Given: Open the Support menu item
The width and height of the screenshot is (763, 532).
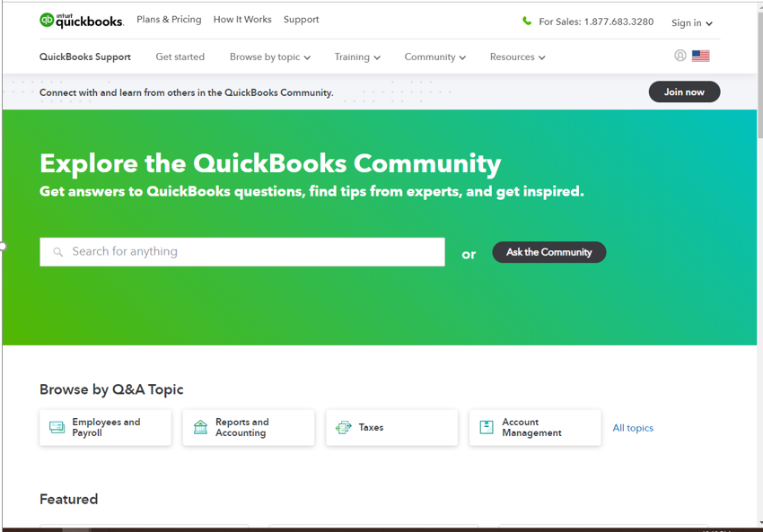Looking at the screenshot, I should (302, 20).
